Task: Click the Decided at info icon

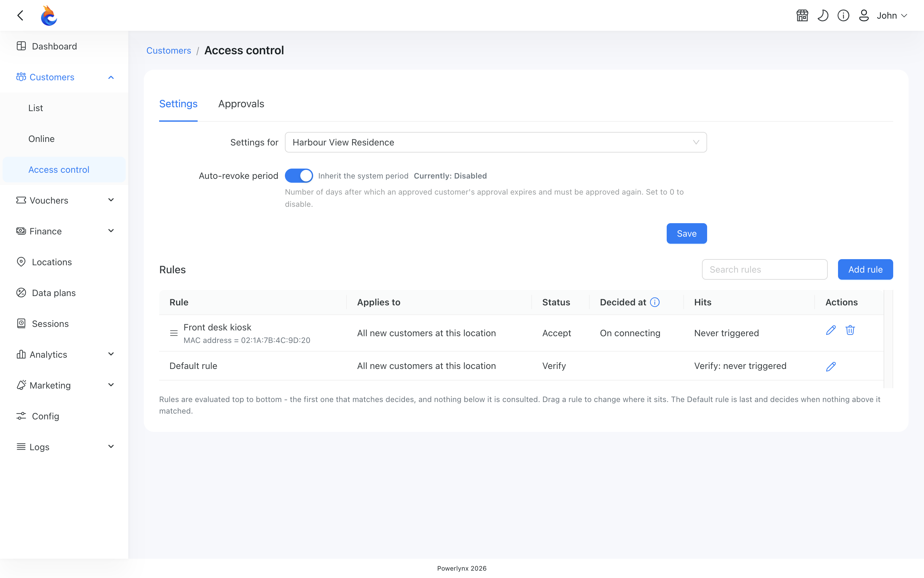Action: (655, 302)
